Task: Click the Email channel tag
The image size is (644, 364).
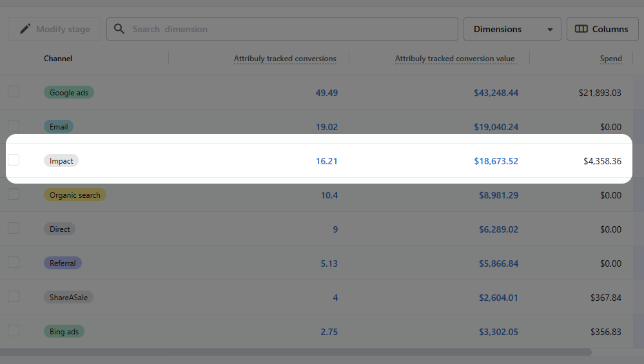Action: tap(59, 127)
